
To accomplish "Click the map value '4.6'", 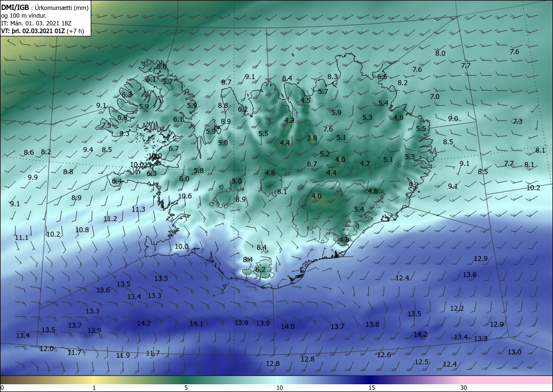I will [373, 191].
